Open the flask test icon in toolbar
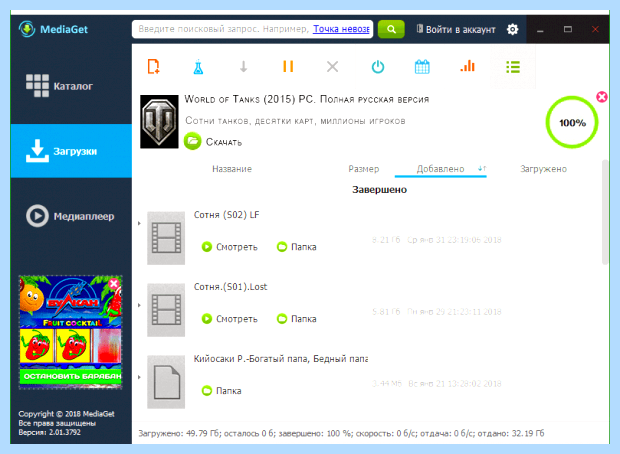The width and height of the screenshot is (620, 454). [198, 66]
